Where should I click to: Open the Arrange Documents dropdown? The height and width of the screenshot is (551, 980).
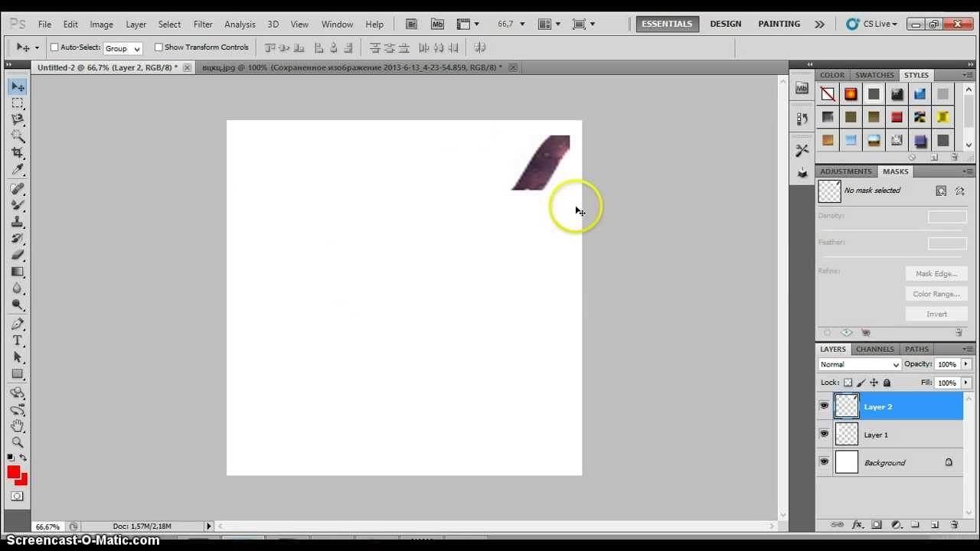pyautogui.click(x=549, y=24)
